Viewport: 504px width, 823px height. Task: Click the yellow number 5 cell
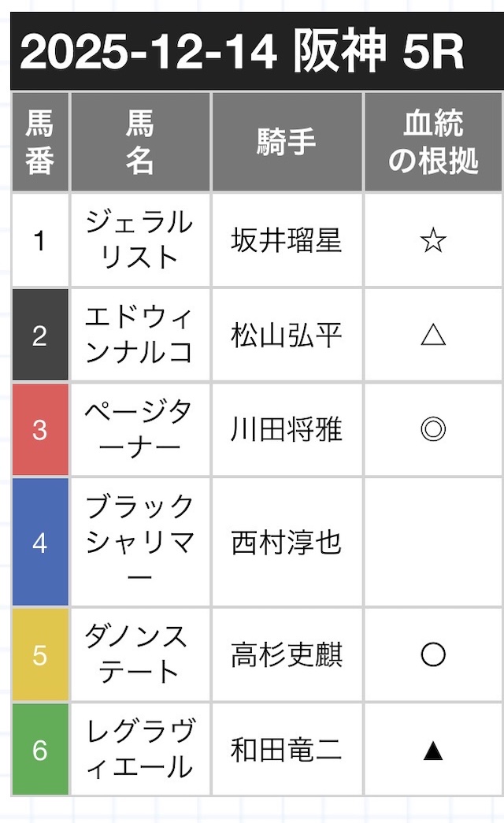40,654
